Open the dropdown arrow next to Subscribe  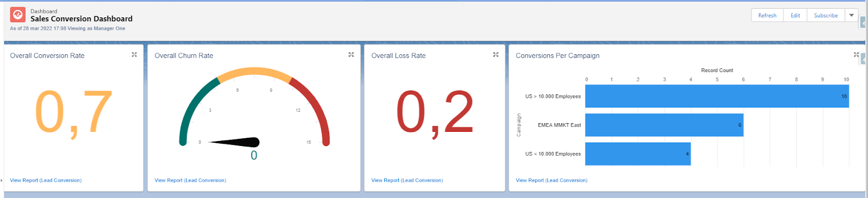(852, 15)
